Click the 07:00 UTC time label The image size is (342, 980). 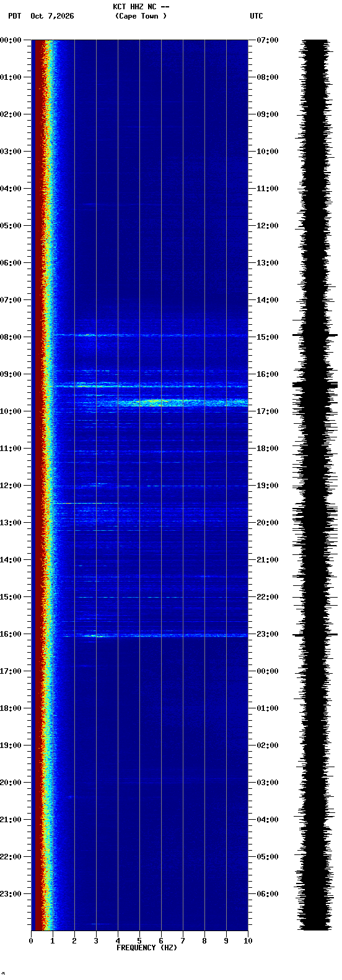pos(268,40)
